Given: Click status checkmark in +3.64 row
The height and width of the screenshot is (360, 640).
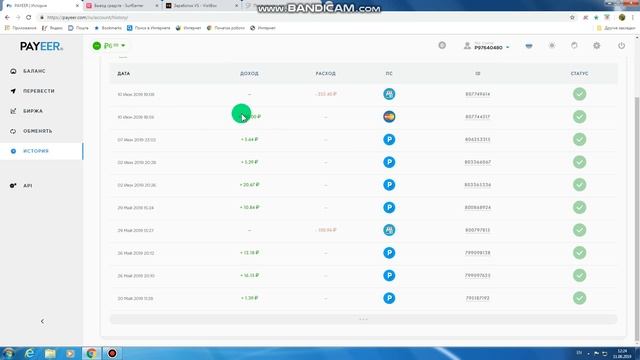Looking at the screenshot, I should pos(579,140).
